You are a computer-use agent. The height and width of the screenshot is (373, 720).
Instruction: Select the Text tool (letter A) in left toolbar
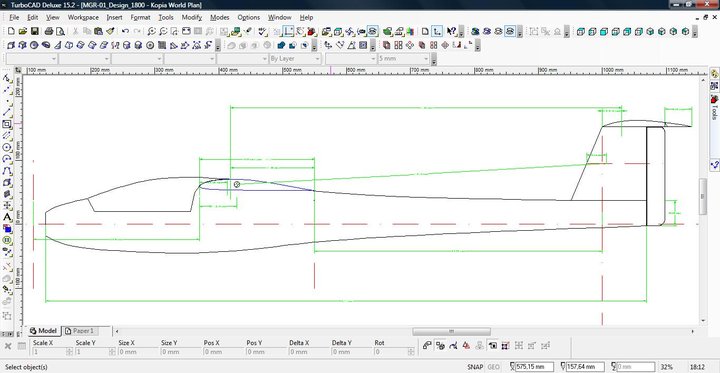click(7, 217)
